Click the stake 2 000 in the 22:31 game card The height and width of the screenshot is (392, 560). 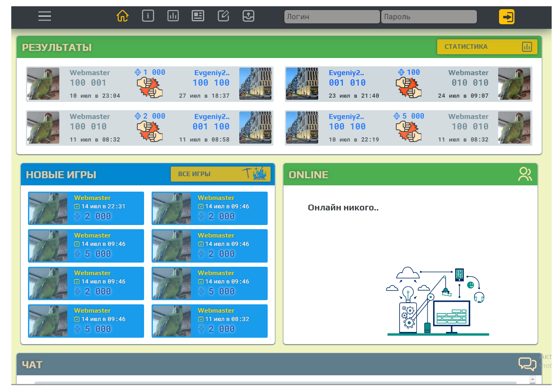(x=98, y=216)
